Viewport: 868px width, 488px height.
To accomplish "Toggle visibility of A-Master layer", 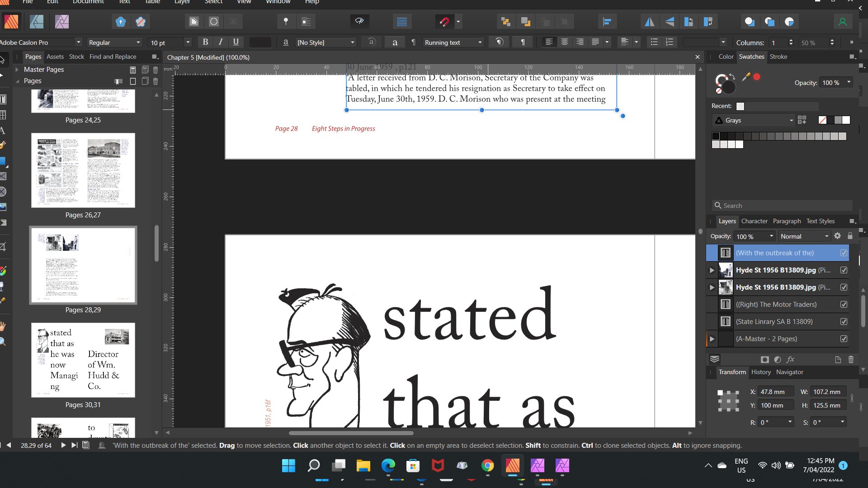I will click(x=844, y=339).
